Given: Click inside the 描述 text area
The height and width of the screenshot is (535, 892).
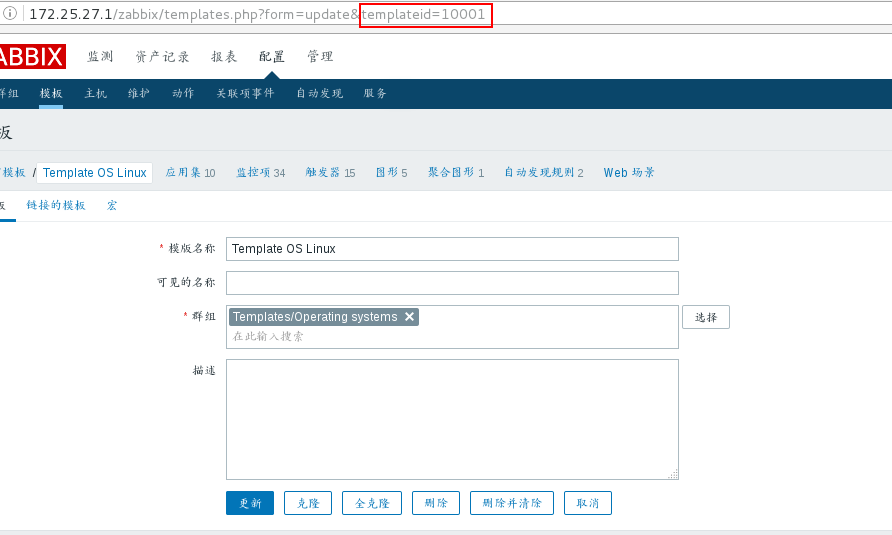Looking at the screenshot, I should click(x=452, y=419).
